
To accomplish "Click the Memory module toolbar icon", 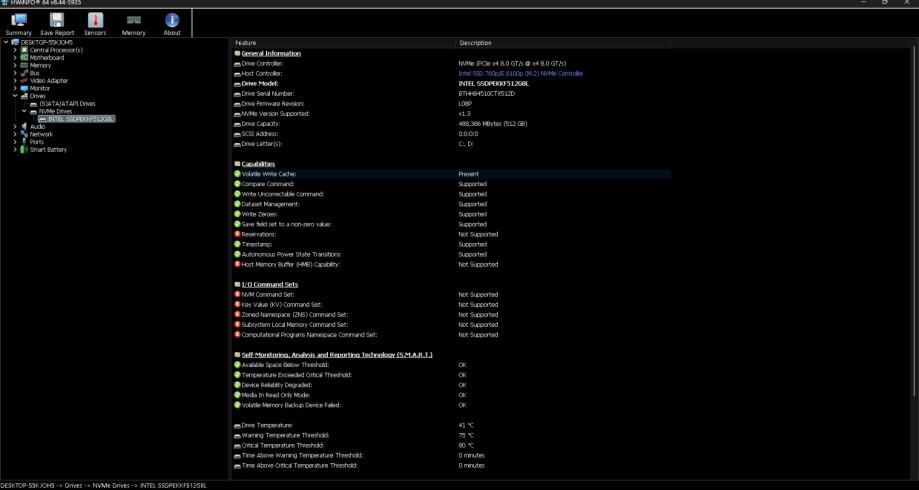I will pos(133,22).
